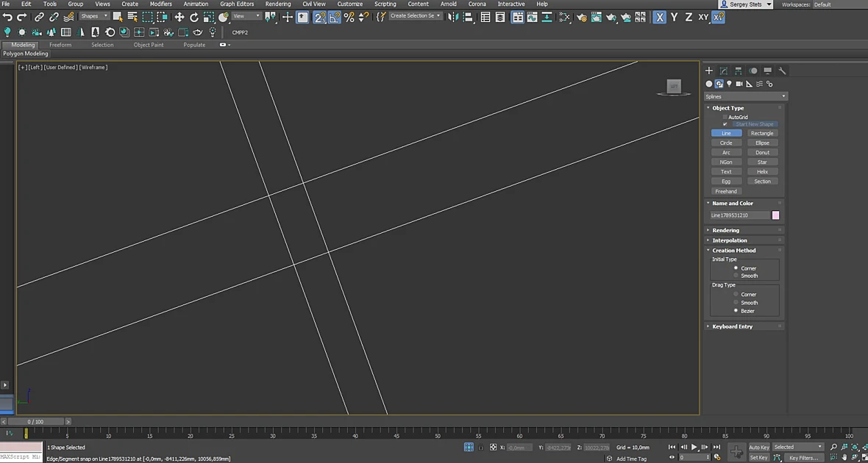Screen dimensions: 868x463
Task: Expand the Interpolation rollout
Action: pos(744,240)
